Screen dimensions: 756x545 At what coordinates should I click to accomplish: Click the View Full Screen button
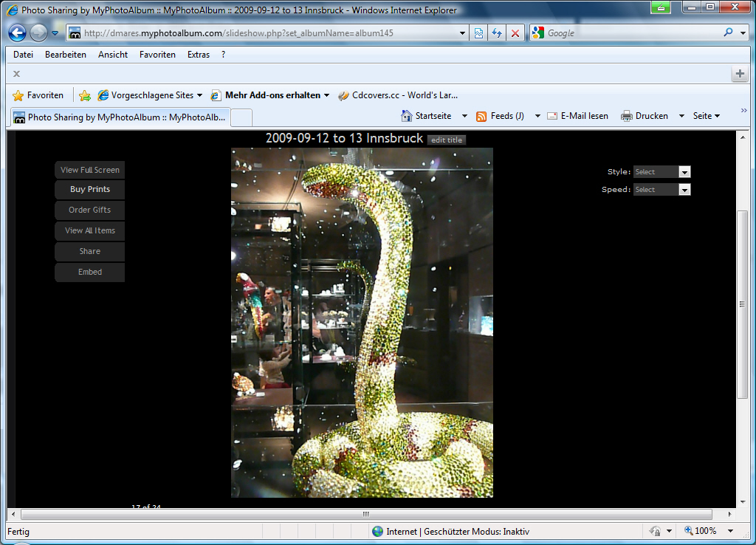90,170
